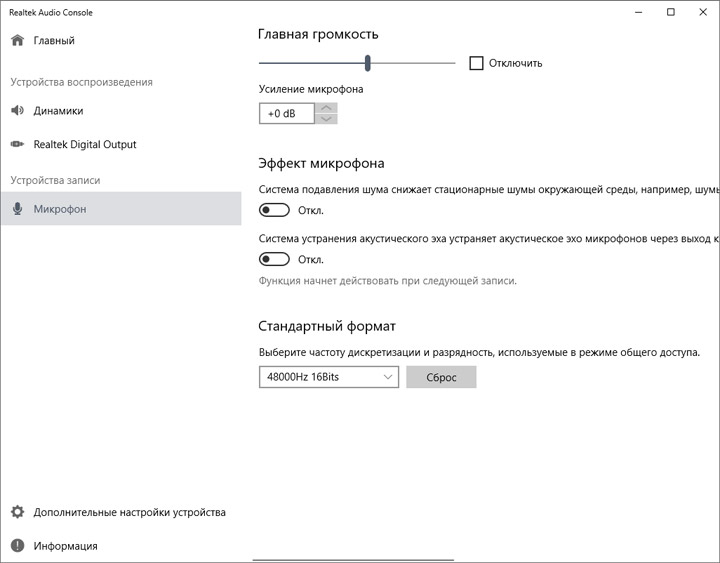Click the horizontal scrollbar at the bottom
Screen dimensions: 720x563
(x=355, y=559)
